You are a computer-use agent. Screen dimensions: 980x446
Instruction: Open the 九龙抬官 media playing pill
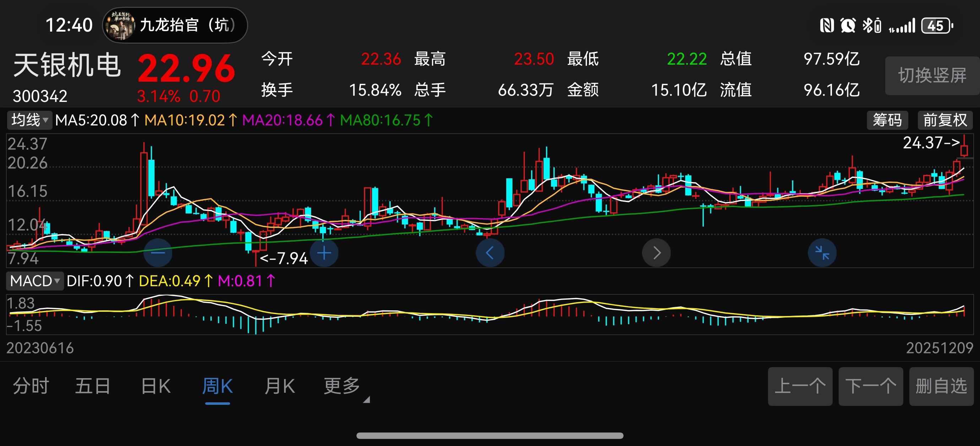pyautogui.click(x=175, y=25)
